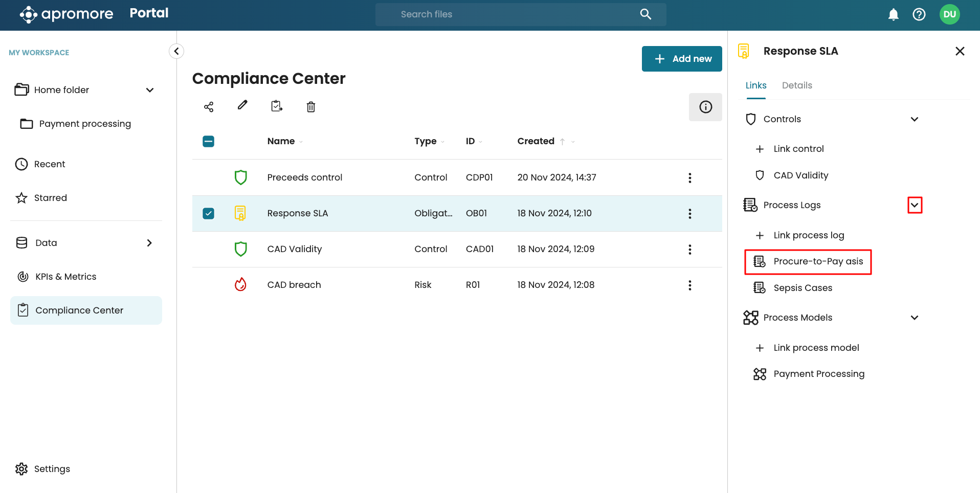Image resolution: width=980 pixels, height=493 pixels.
Task: Toggle the select-all header checkbox
Action: [209, 141]
